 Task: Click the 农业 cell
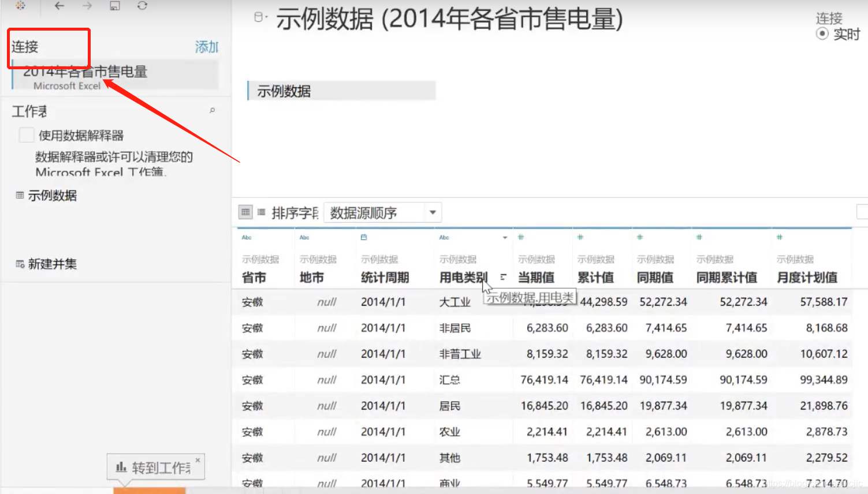pos(450,432)
